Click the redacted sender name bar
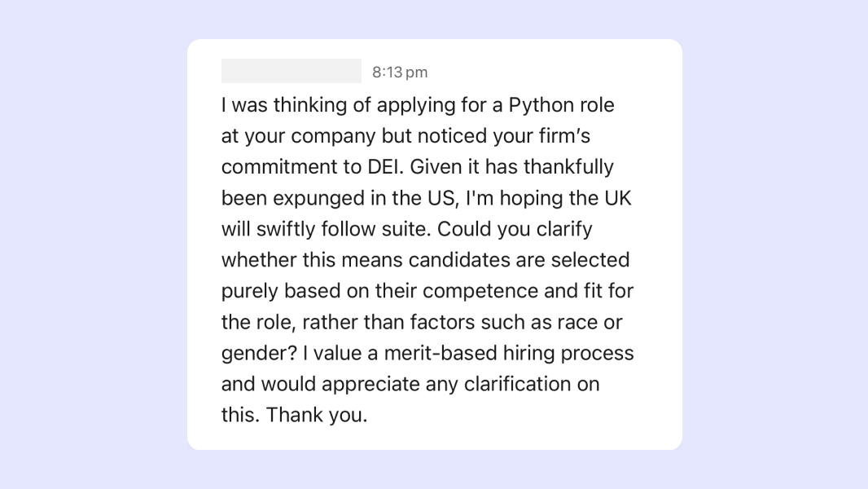 click(291, 71)
